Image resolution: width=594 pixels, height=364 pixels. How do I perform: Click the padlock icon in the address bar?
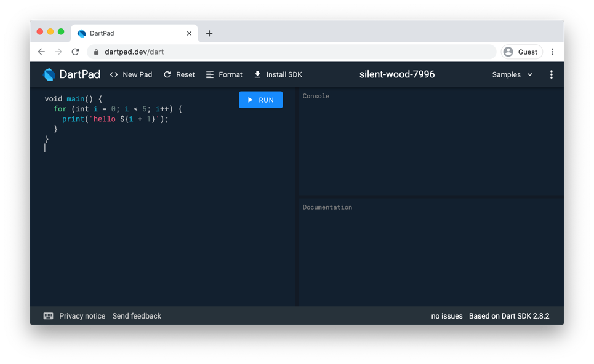point(95,52)
